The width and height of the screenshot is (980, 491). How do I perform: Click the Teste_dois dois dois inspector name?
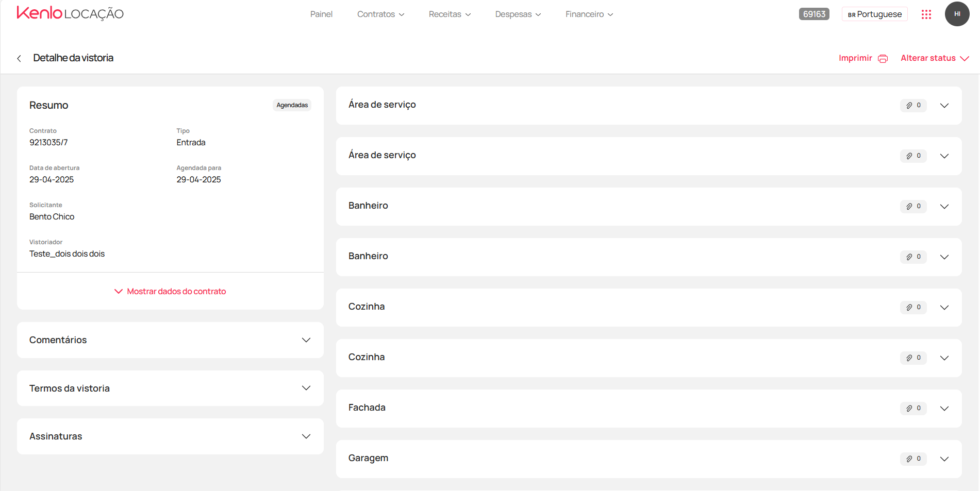point(67,254)
